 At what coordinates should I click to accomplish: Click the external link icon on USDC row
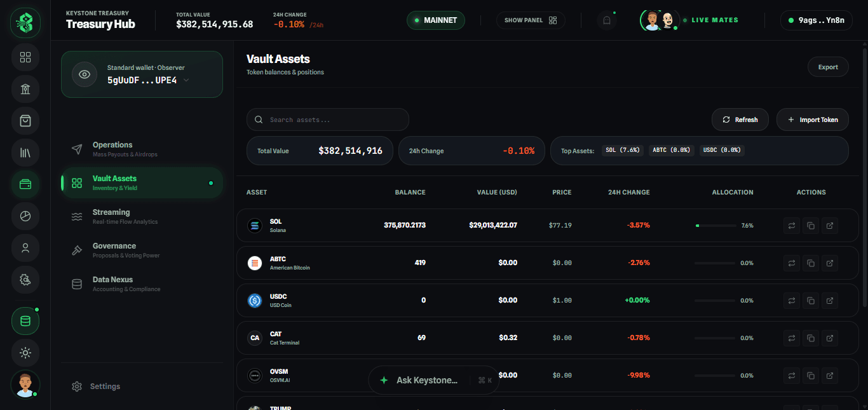pos(830,300)
